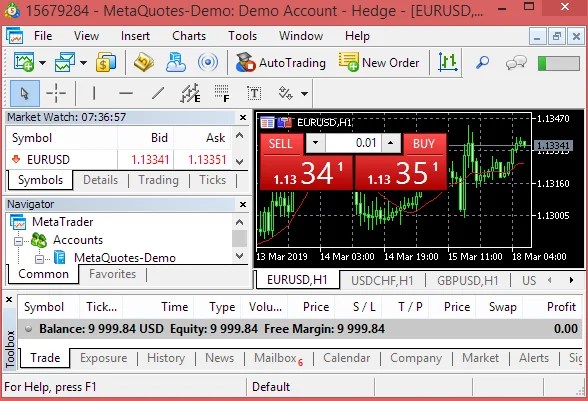This screenshot has height=401, width=588.
Task: Open the Help menu
Action: tap(357, 36)
